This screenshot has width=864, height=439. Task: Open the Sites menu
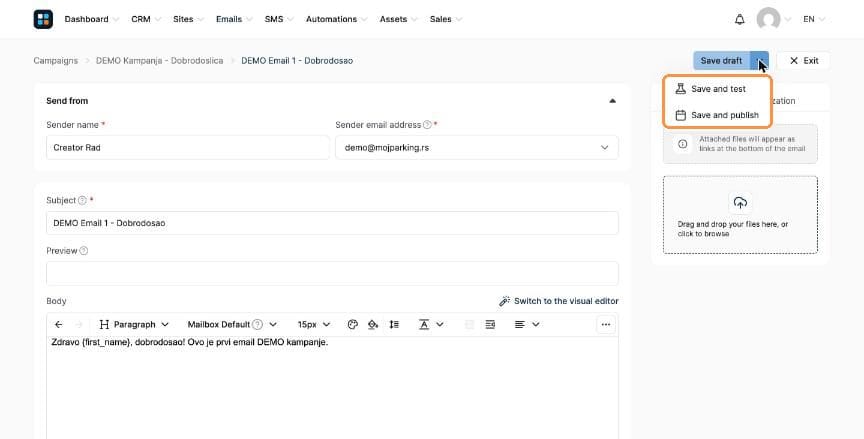188,19
